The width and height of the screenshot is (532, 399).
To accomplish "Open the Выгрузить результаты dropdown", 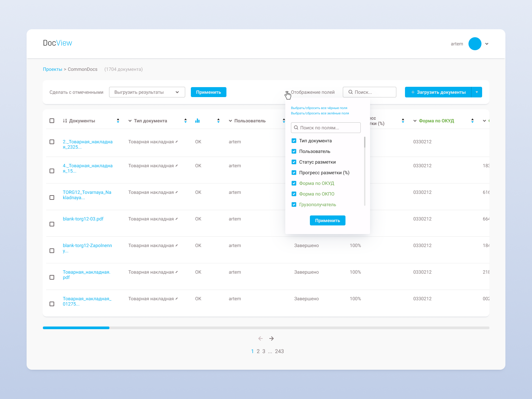I will coord(147,92).
